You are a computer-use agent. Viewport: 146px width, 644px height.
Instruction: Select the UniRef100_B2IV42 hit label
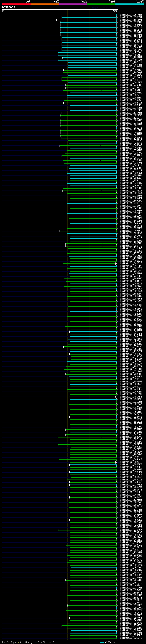coord(131,638)
